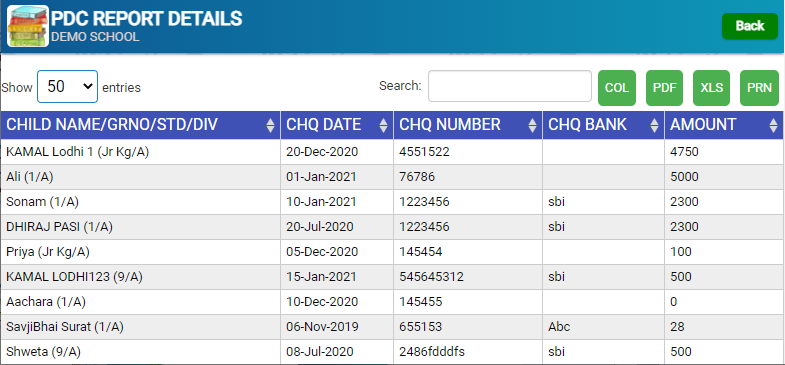This screenshot has width=785, height=365.
Task: Click the Shweta (9/A) row
Action: [391, 352]
